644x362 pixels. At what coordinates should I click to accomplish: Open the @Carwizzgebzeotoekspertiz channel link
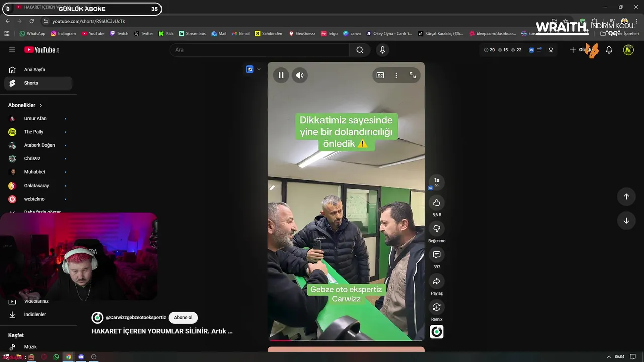136,318
